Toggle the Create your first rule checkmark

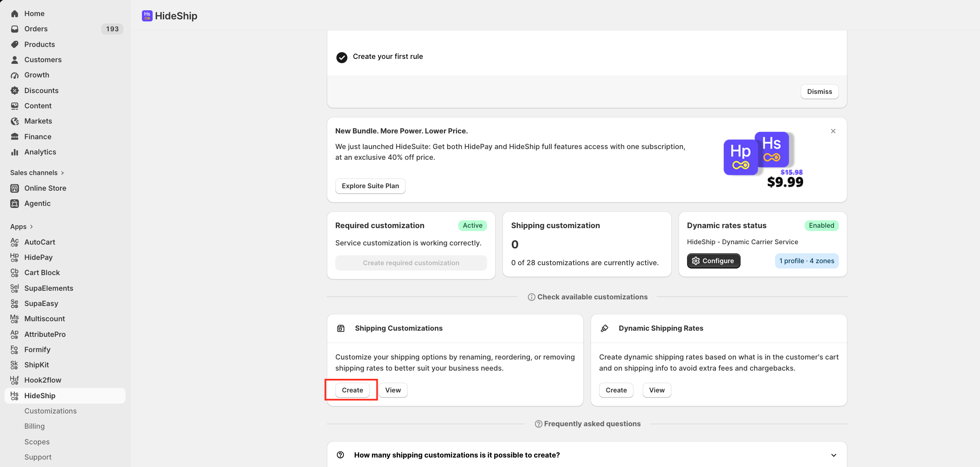pos(341,57)
